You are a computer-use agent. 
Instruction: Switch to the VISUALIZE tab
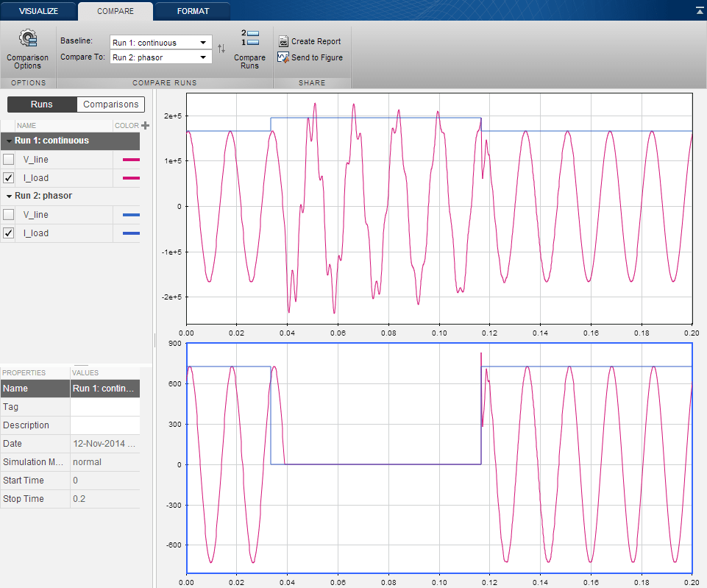pyautogui.click(x=38, y=11)
